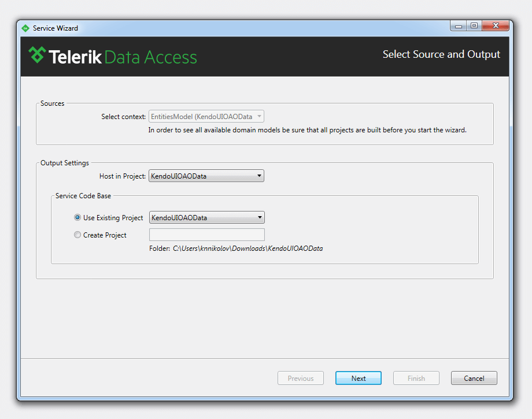Click the Select context label
The image size is (532, 419).
pyautogui.click(x=124, y=117)
